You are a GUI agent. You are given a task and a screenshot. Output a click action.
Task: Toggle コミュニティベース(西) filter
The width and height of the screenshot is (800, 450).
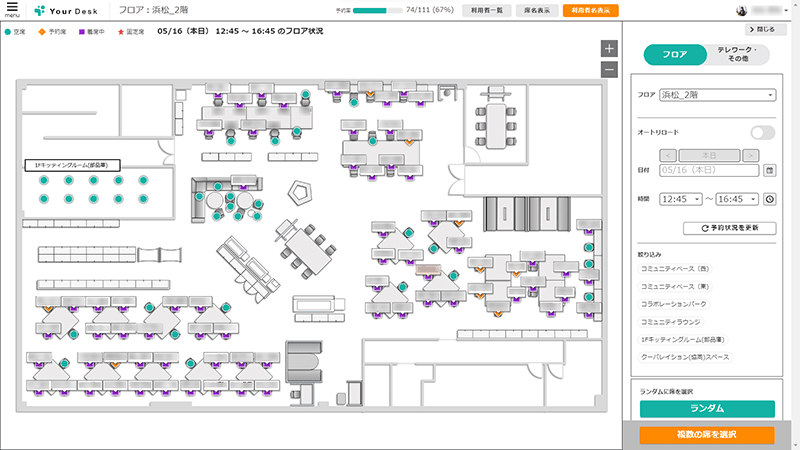674,268
